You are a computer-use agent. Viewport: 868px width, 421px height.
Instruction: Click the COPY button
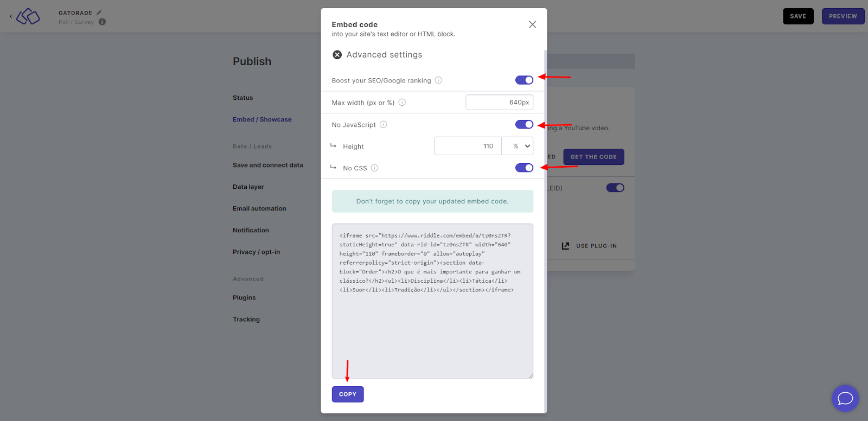[348, 394]
